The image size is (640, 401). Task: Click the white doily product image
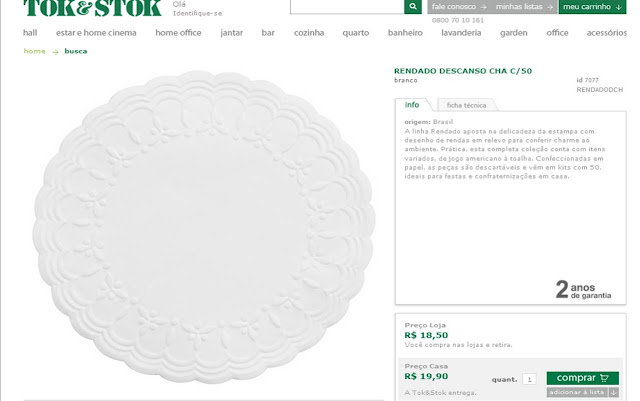(x=204, y=227)
